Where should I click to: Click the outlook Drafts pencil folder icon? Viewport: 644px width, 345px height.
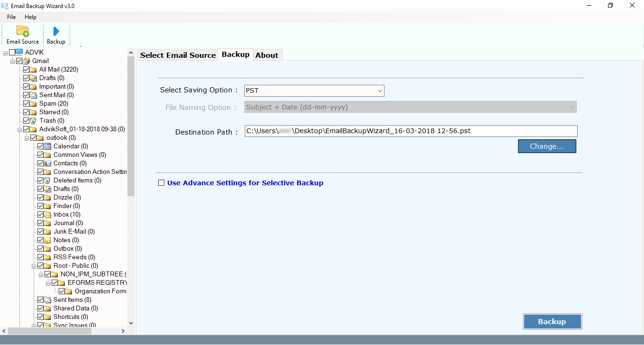tap(47, 189)
